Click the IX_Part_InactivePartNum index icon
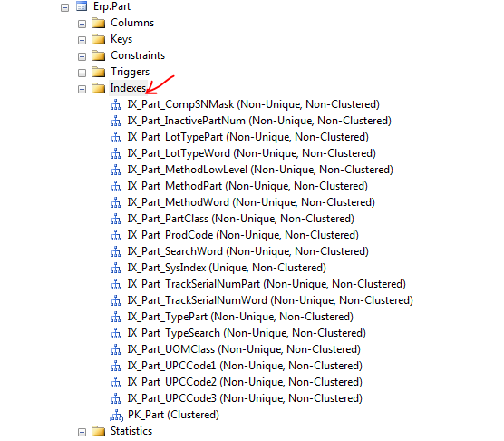The height and width of the screenshot is (441, 504). point(116,122)
